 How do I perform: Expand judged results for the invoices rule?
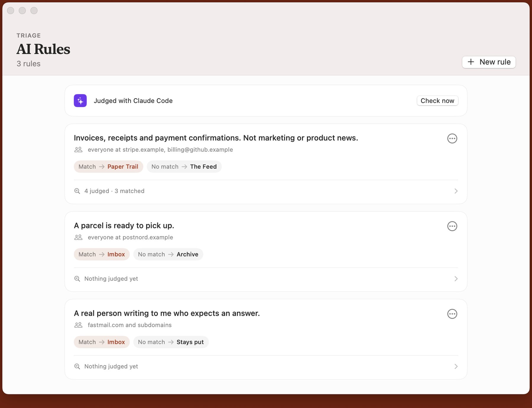pyautogui.click(x=456, y=191)
